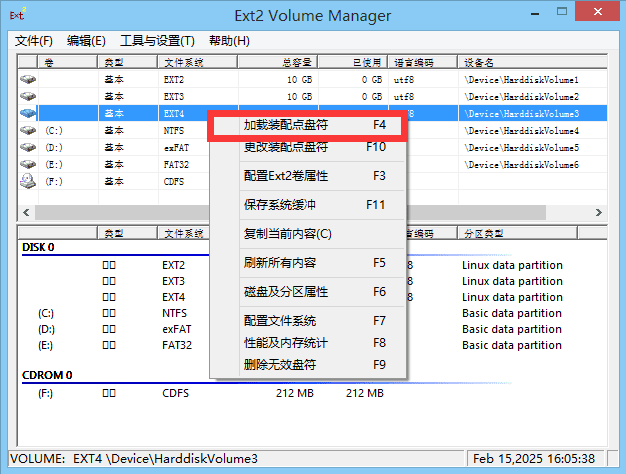Select the CDFS row under CDROM 0

pyautogui.click(x=312, y=393)
